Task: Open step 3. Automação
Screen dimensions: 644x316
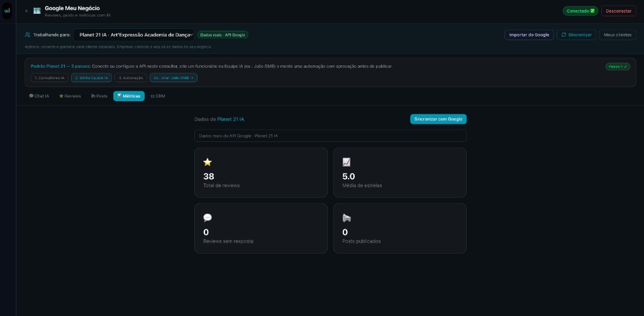Action: click(131, 77)
